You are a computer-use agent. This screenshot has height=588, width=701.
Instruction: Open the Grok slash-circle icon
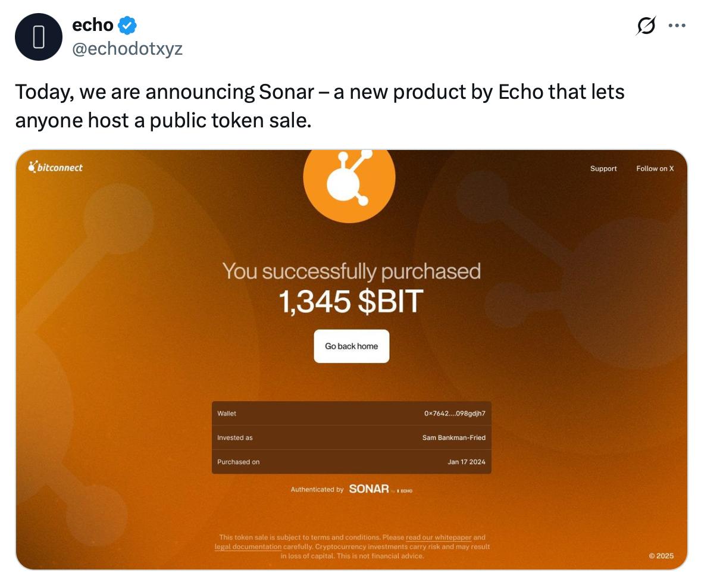click(x=646, y=26)
